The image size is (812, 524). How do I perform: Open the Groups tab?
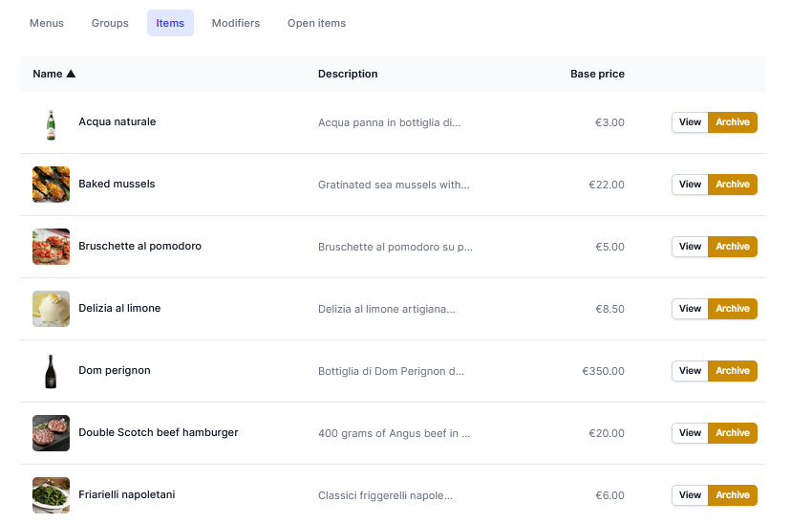[x=110, y=23]
